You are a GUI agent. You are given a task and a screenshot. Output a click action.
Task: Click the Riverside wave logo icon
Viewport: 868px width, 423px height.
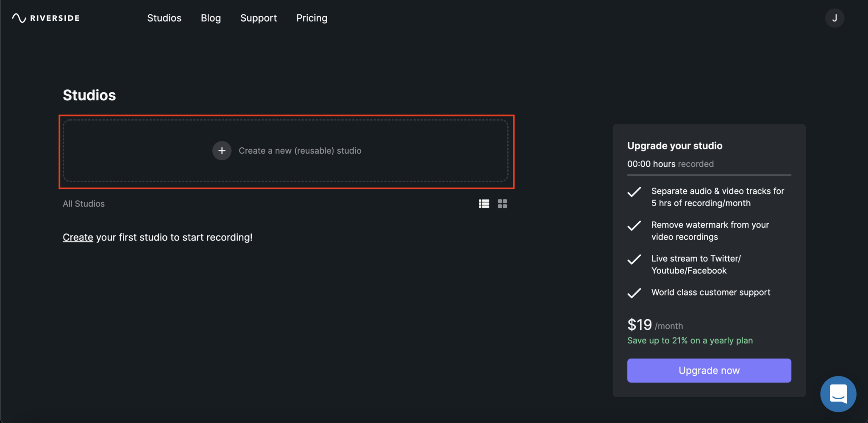(x=19, y=18)
